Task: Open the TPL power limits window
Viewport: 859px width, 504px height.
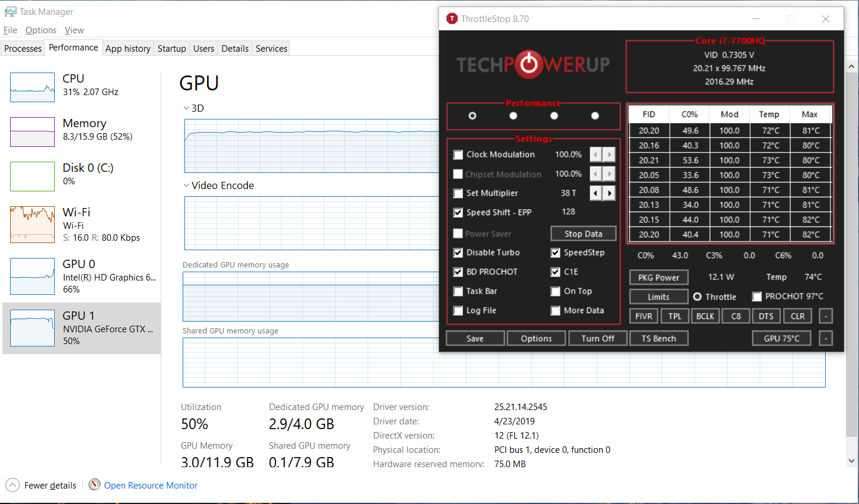Action: click(x=675, y=316)
